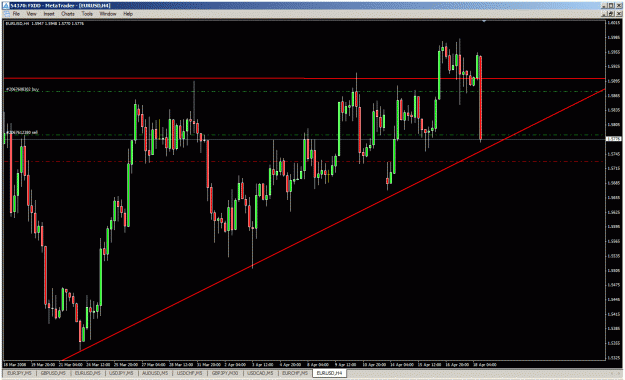Switch to the EURCHF,M5 chart tab
Image resolution: width=625 pixels, height=380 pixels.
pyautogui.click(x=295, y=373)
